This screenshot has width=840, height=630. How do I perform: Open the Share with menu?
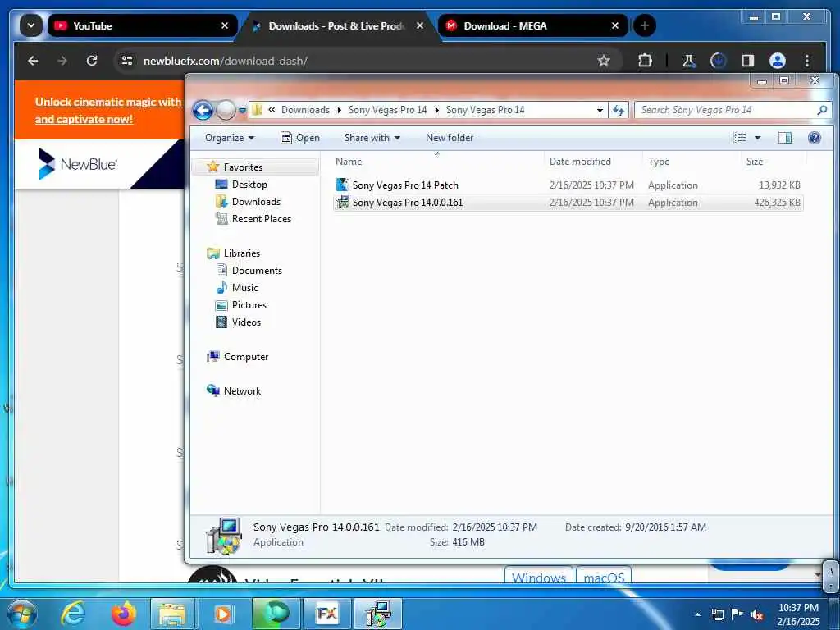point(372,138)
